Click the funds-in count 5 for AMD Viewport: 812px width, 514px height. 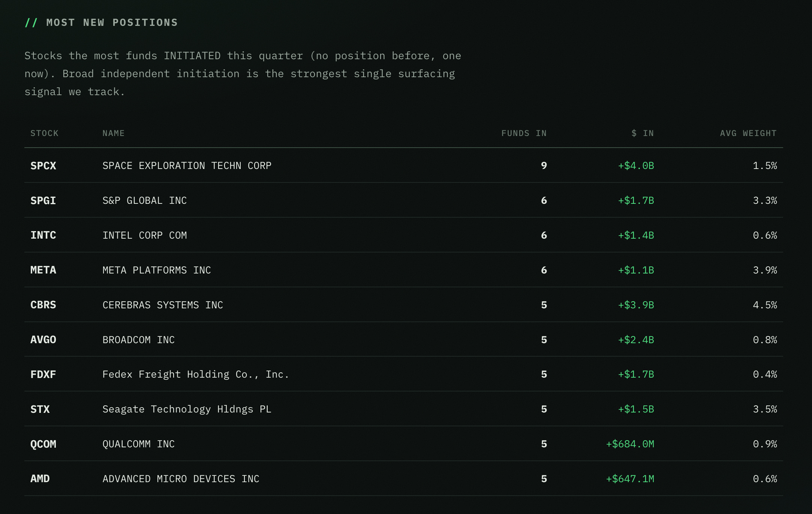[x=544, y=479]
